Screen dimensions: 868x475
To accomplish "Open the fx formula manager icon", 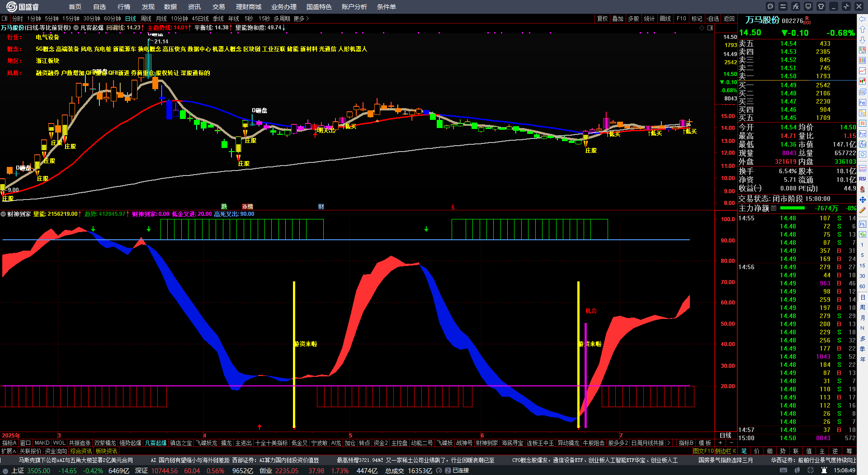I will coord(796,6).
